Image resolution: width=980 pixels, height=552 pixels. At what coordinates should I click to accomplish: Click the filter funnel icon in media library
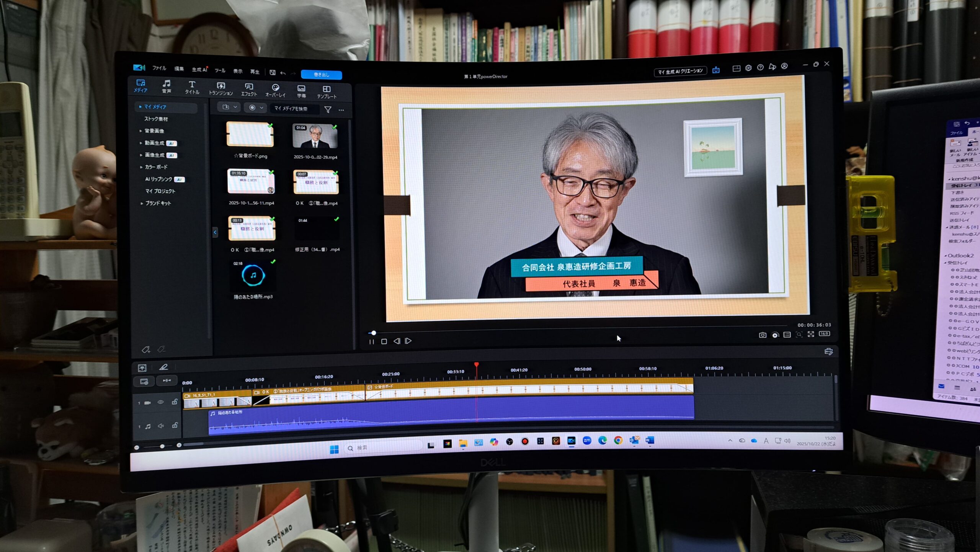[x=328, y=109]
